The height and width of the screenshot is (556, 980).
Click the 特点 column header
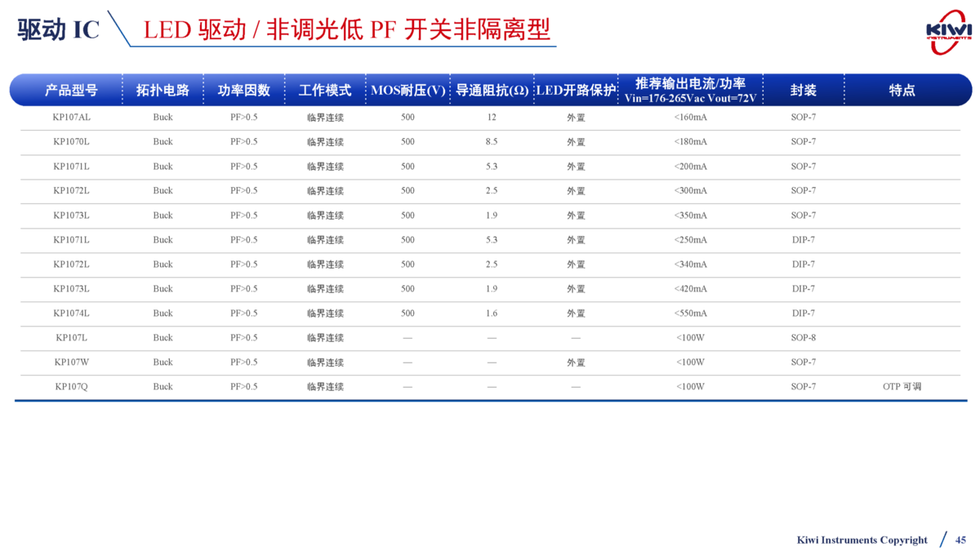click(902, 90)
